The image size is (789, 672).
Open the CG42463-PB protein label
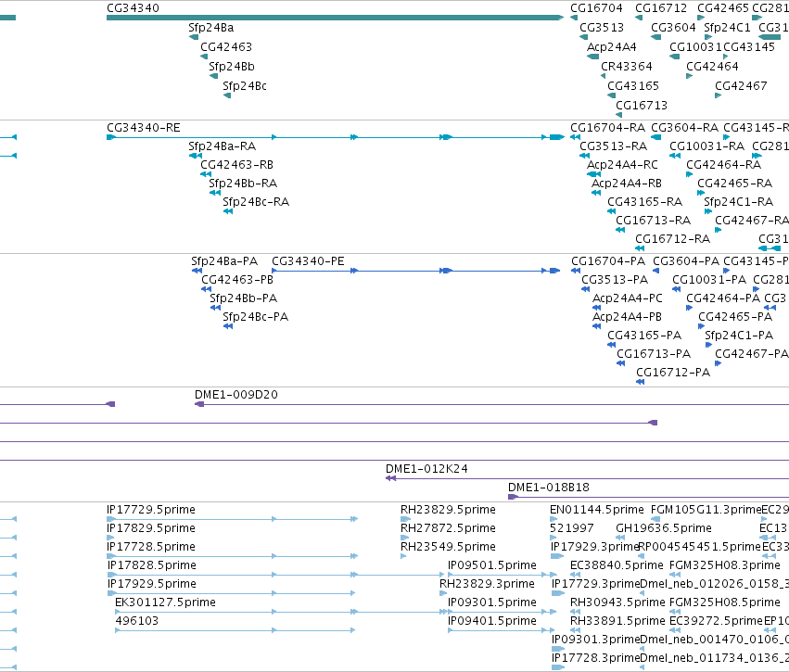coord(237,280)
